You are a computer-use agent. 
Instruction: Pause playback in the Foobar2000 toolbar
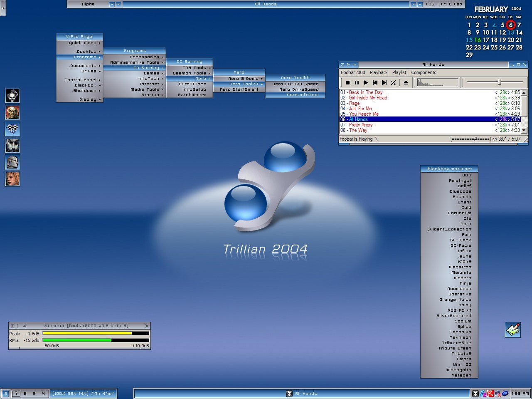tap(357, 82)
